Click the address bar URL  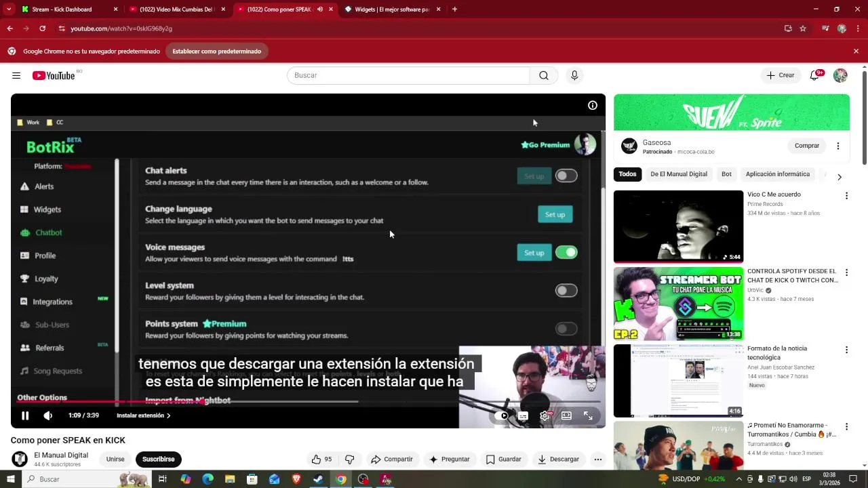click(x=121, y=28)
